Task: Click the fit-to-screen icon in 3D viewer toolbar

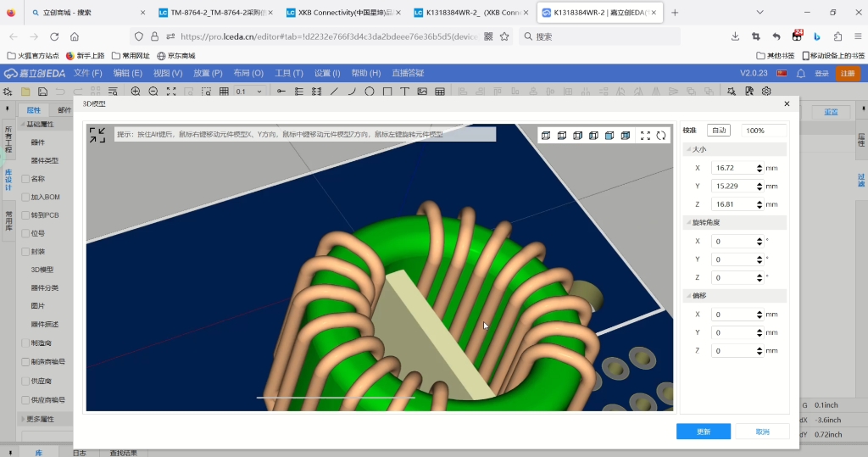Action: click(x=645, y=135)
